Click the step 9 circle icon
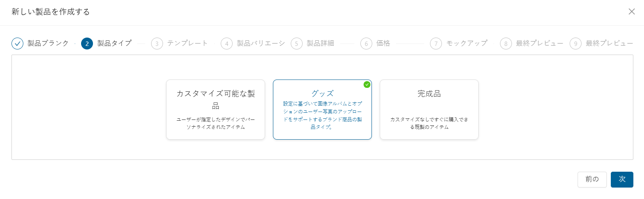This screenshot has height=199, width=644. coord(576,44)
